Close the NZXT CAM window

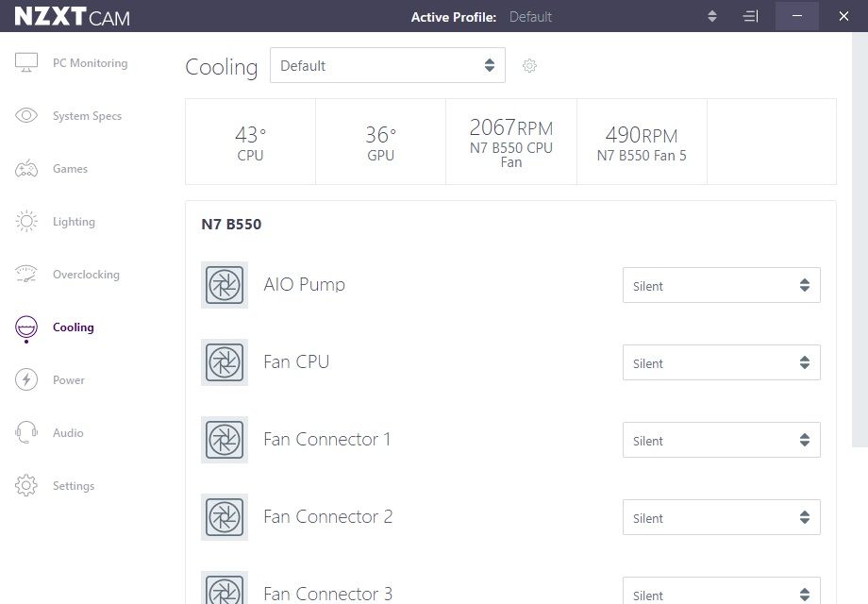pyautogui.click(x=843, y=16)
